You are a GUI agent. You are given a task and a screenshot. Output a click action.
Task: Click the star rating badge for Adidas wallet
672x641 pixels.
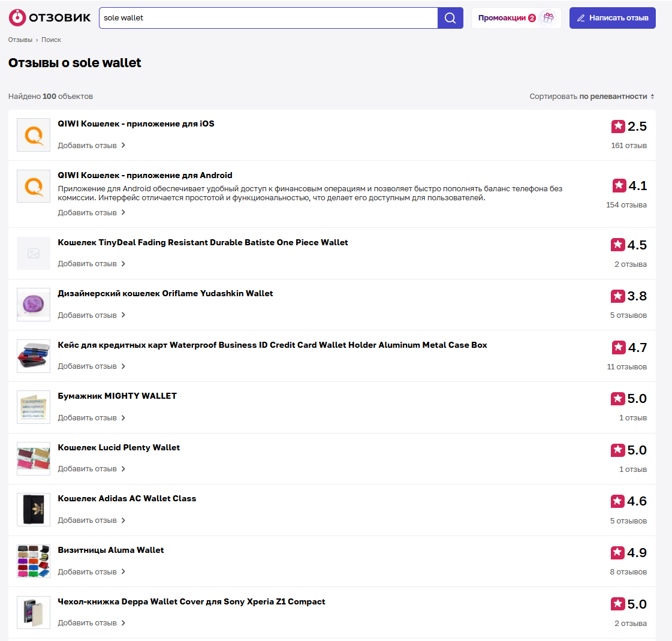618,501
